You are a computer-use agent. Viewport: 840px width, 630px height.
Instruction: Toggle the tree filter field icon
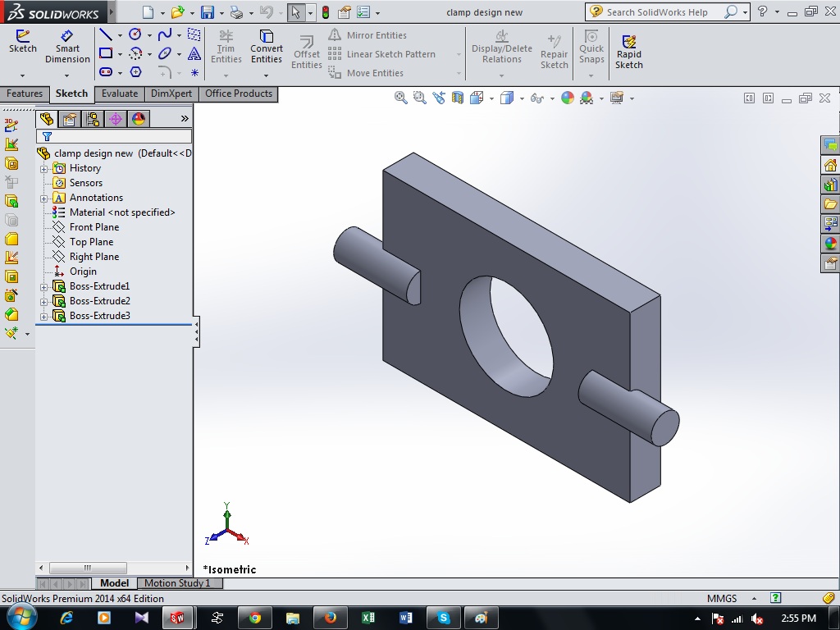click(x=47, y=137)
